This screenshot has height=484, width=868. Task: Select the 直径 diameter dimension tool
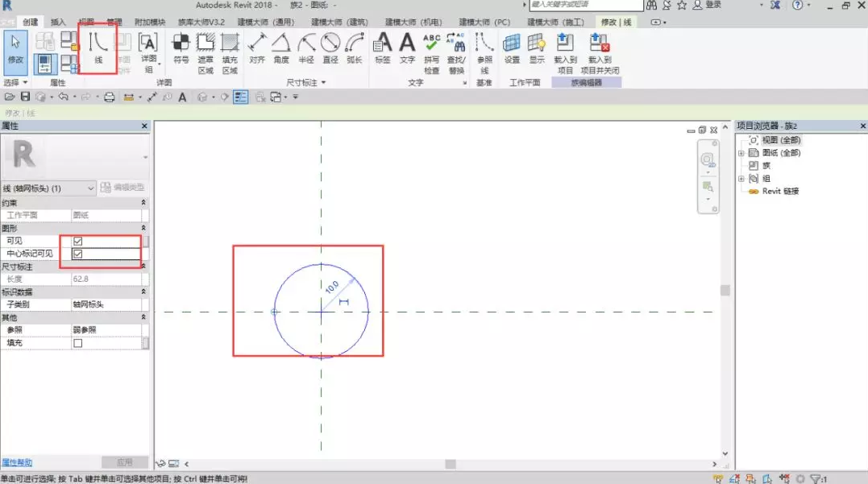(330, 48)
